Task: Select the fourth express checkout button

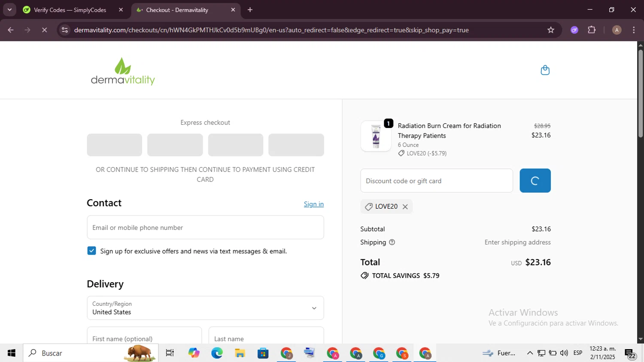Action: click(296, 145)
